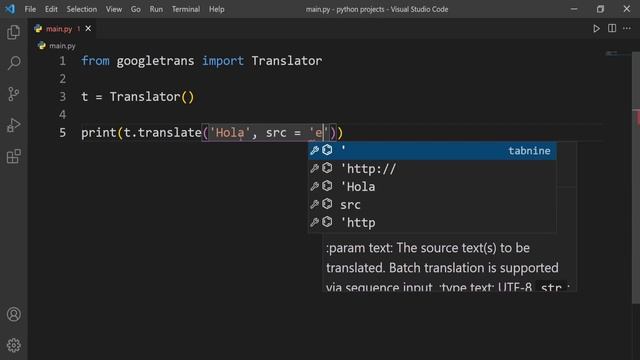Viewport: 640px width, 360px height.
Task: Click main.py in the breadcrumb
Action: [x=62, y=46]
